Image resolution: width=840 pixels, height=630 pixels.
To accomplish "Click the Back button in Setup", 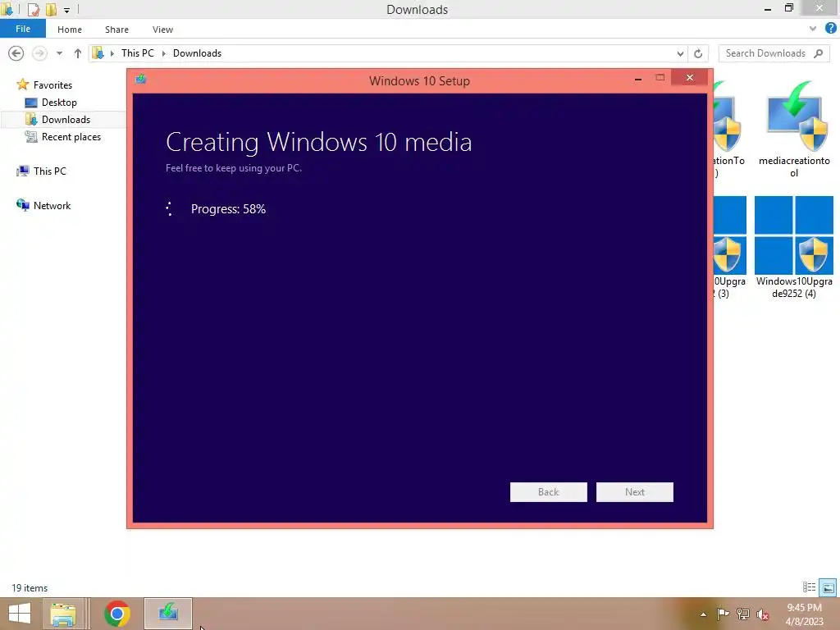I will pos(548,492).
